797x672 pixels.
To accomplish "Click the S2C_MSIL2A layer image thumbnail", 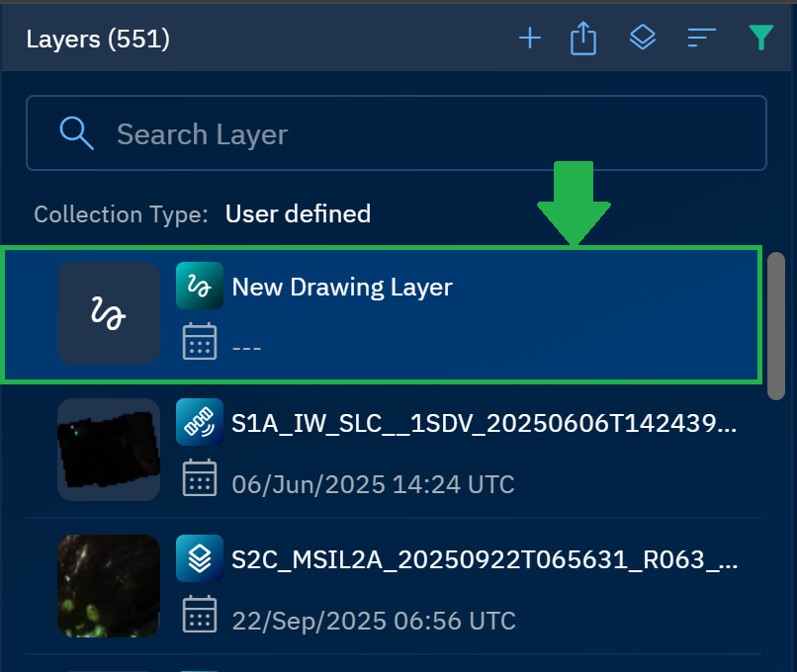I will coord(109,585).
